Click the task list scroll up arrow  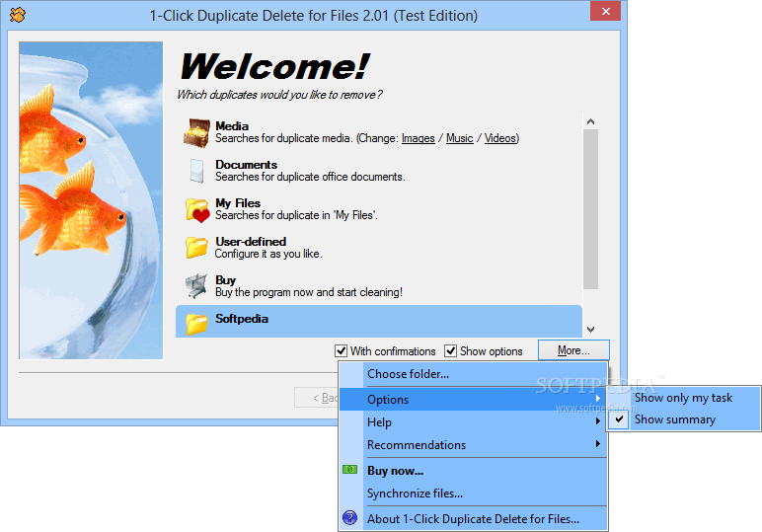coord(590,121)
